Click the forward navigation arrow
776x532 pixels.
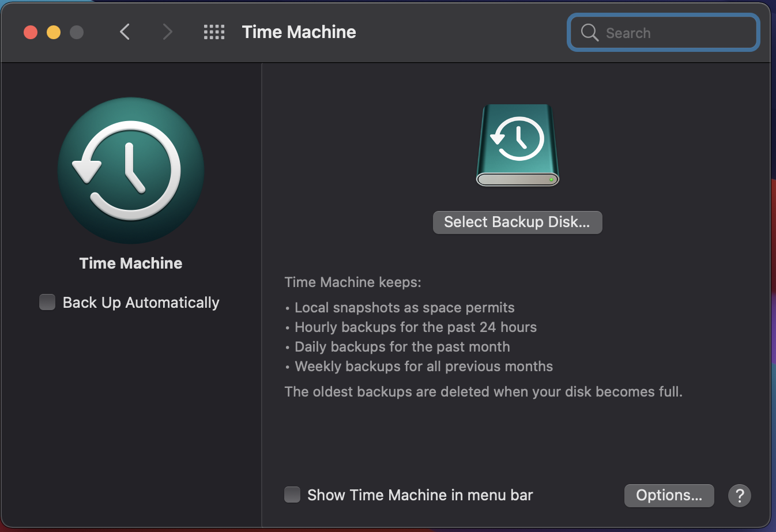click(167, 32)
